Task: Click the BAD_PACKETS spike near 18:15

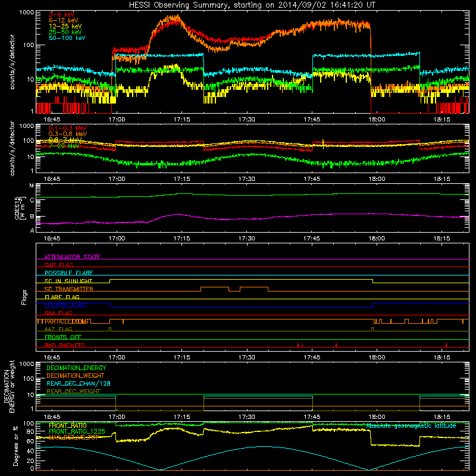Action: [x=446, y=345]
